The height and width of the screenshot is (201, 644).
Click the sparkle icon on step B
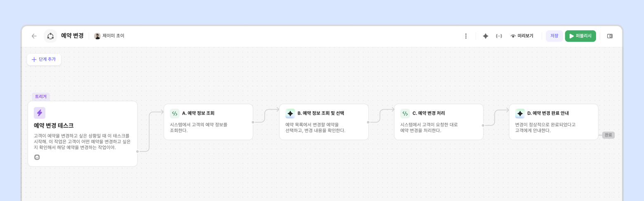point(290,113)
